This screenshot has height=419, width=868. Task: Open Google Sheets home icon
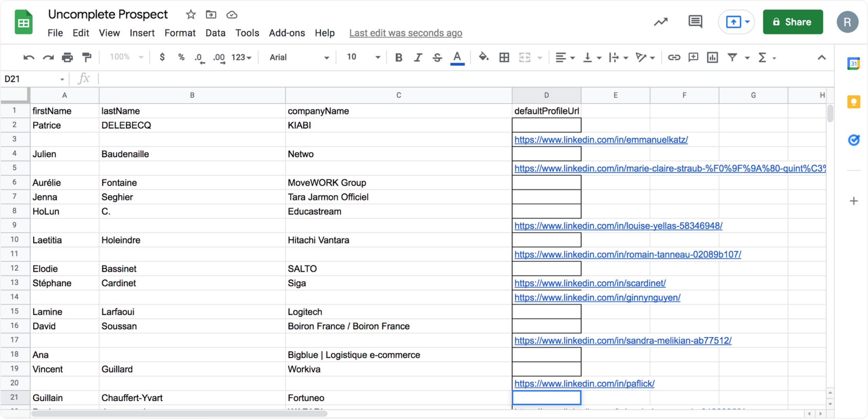point(23,22)
